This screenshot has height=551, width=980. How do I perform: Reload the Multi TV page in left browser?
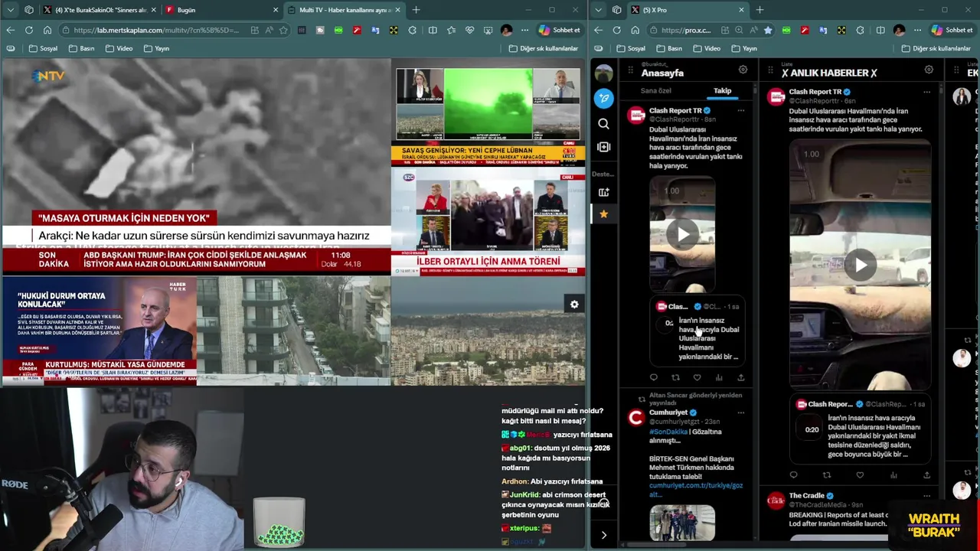[x=28, y=30]
